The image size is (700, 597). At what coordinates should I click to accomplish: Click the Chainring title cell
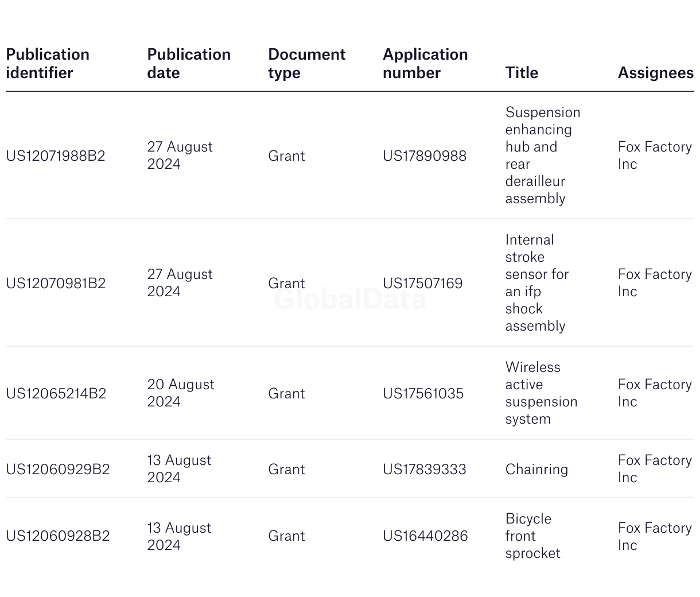[x=536, y=470]
